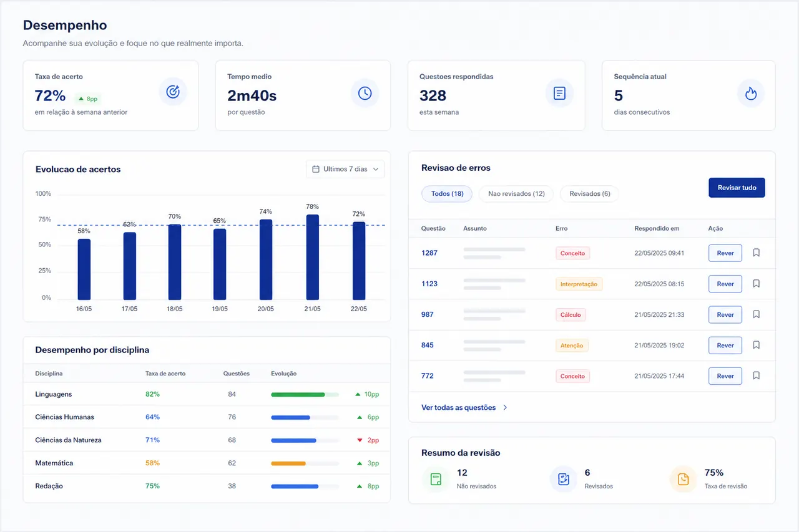Image resolution: width=799 pixels, height=532 pixels.
Task: Click the Evolução column header
Action: pyautogui.click(x=284, y=374)
